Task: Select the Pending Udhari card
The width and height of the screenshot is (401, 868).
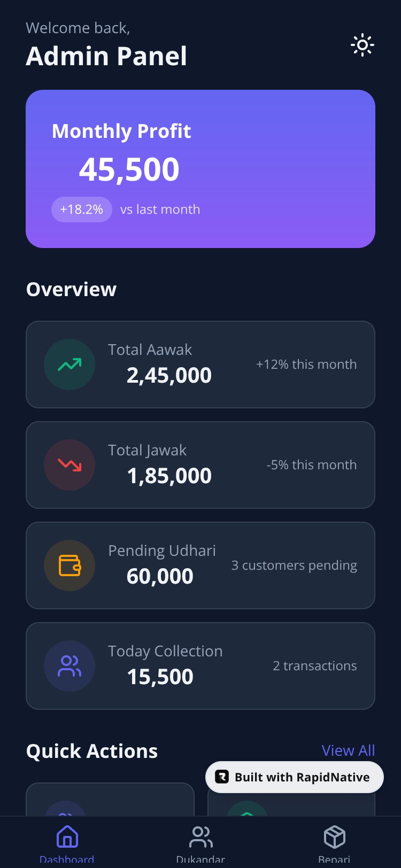Action: coord(200,565)
